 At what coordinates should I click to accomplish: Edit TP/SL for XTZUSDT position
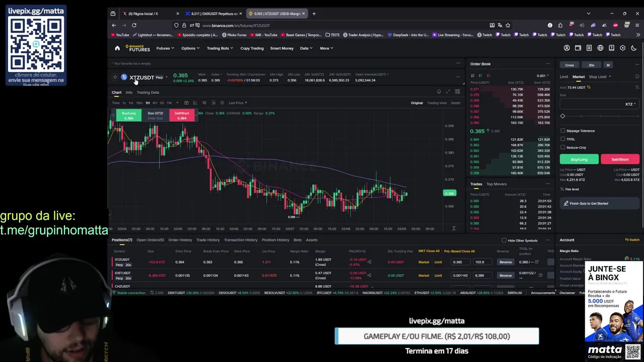(x=537, y=262)
